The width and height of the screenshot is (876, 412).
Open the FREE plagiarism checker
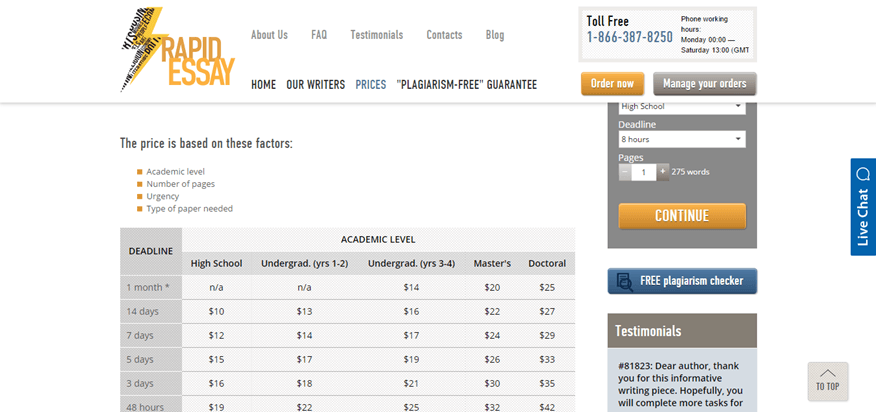682,281
